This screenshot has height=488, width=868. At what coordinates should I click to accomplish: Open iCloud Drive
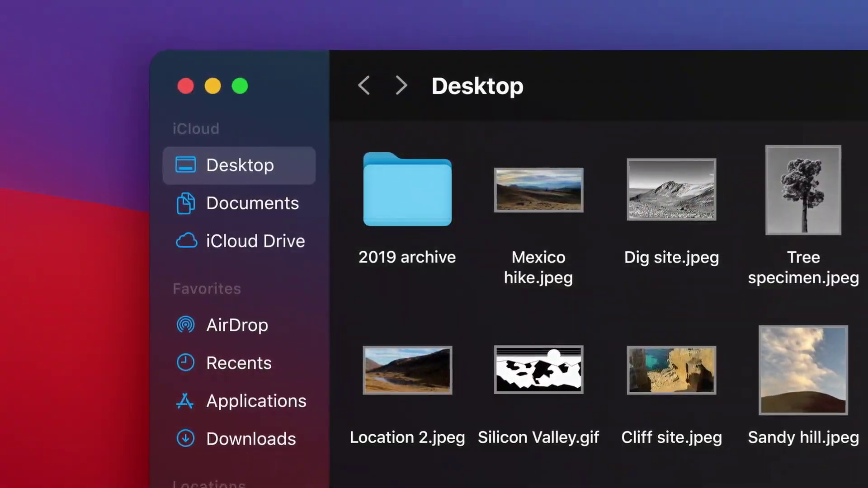[x=255, y=240]
